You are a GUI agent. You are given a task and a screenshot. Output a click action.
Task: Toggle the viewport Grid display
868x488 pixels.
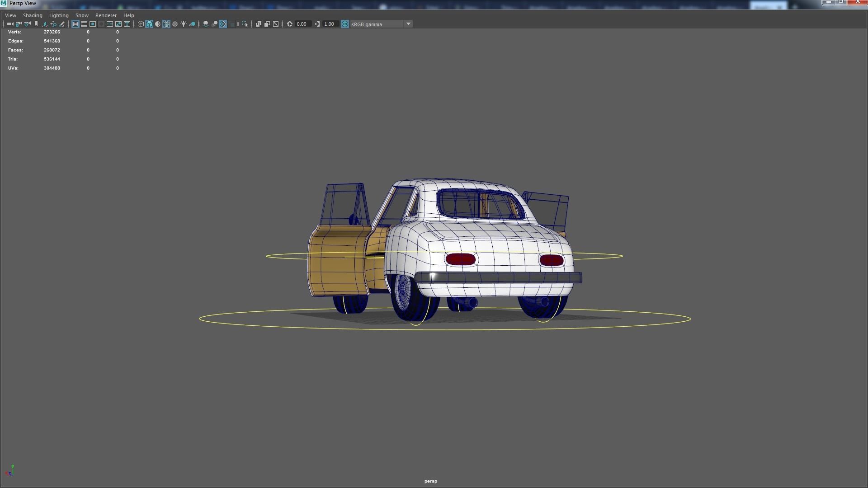click(75, 24)
